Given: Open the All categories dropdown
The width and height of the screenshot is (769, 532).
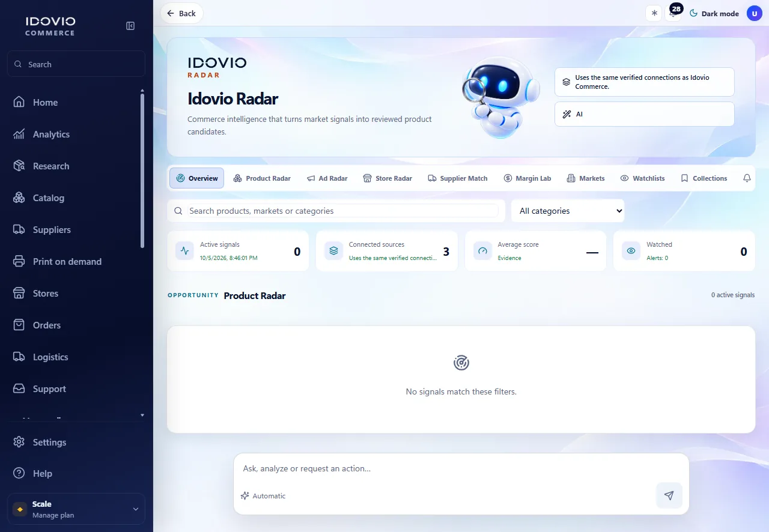Looking at the screenshot, I should click(568, 211).
